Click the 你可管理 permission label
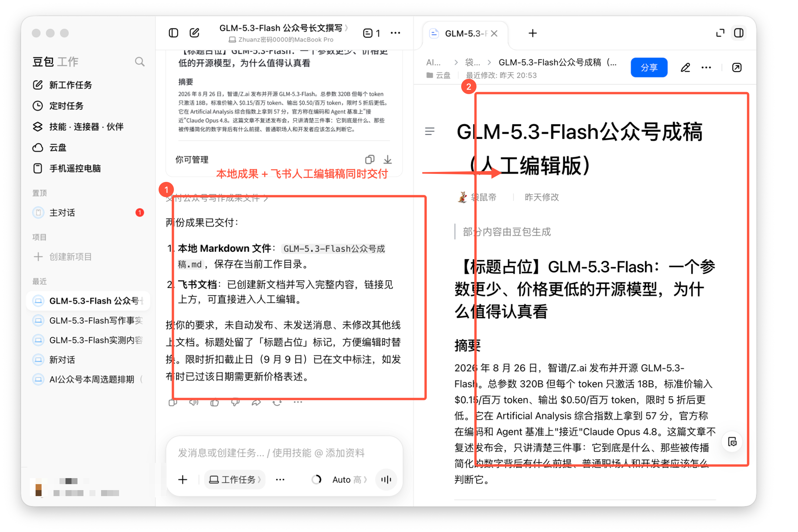 pos(192,160)
